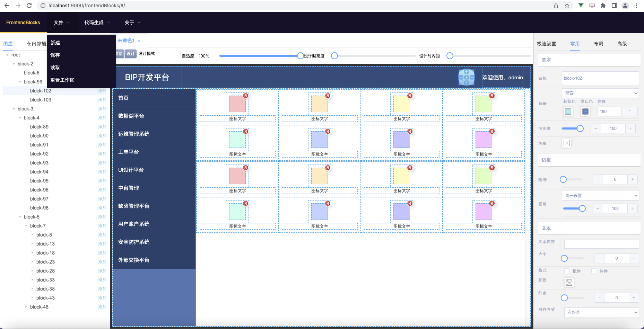Decrease 圆角 radius with minus button
The image size is (644, 329).
click(x=598, y=208)
